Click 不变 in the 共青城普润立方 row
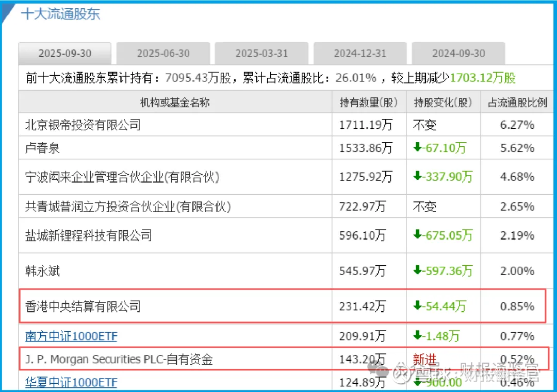Viewport: 557px width, 392px height. pos(424,207)
